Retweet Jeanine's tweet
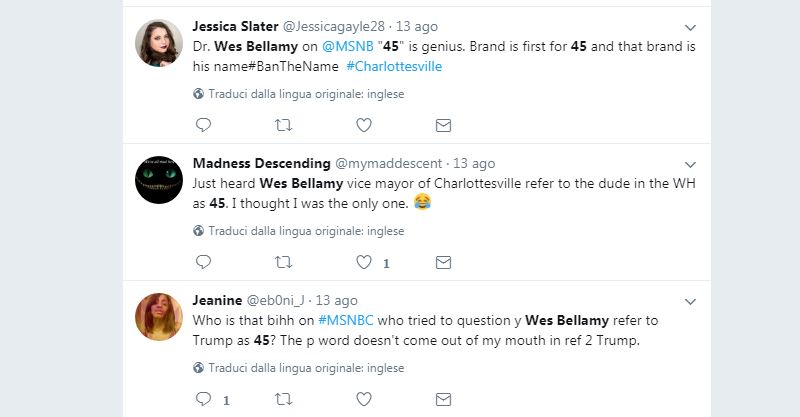This screenshot has height=417, width=800. (283, 399)
